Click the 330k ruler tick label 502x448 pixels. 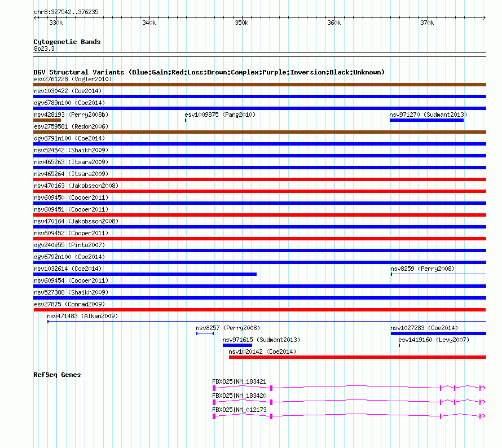click(56, 23)
